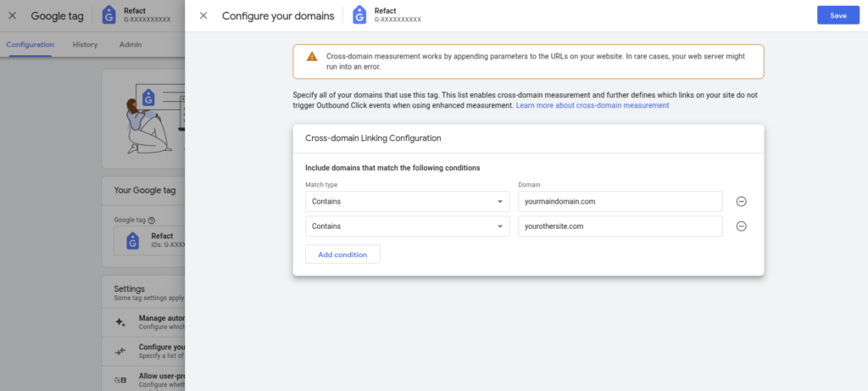
Task: Switch to the Configuration tab
Action: (x=31, y=44)
